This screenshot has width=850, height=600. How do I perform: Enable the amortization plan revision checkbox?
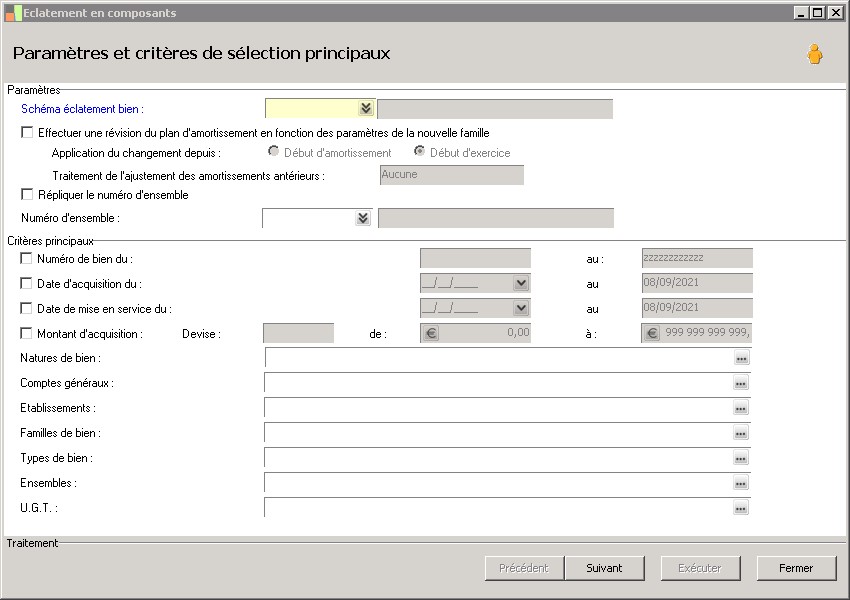[27, 132]
